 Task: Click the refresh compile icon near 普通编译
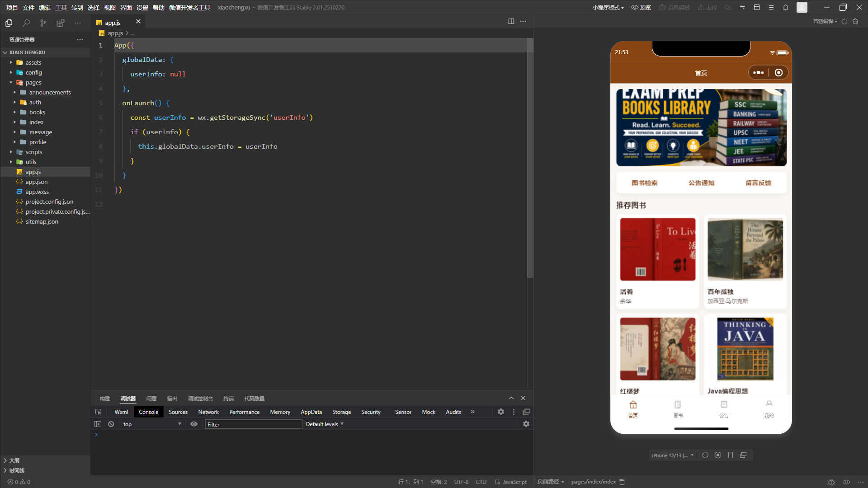pos(844,21)
